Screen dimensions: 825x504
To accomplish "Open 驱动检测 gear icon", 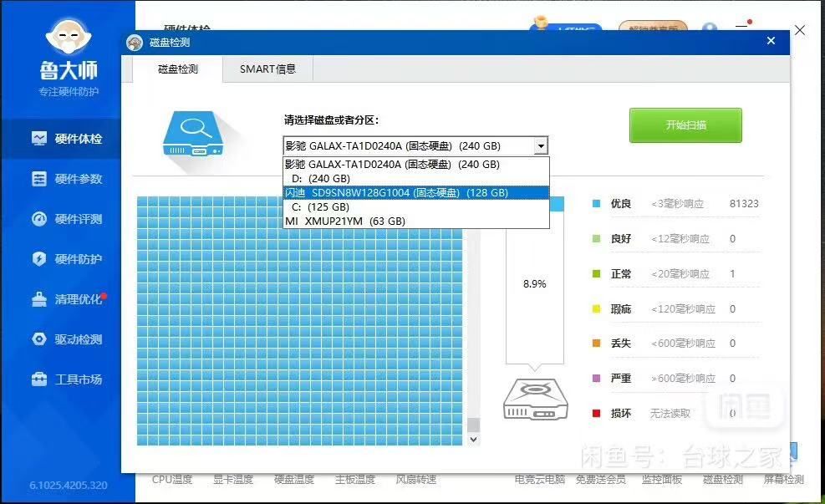I will tap(39, 339).
